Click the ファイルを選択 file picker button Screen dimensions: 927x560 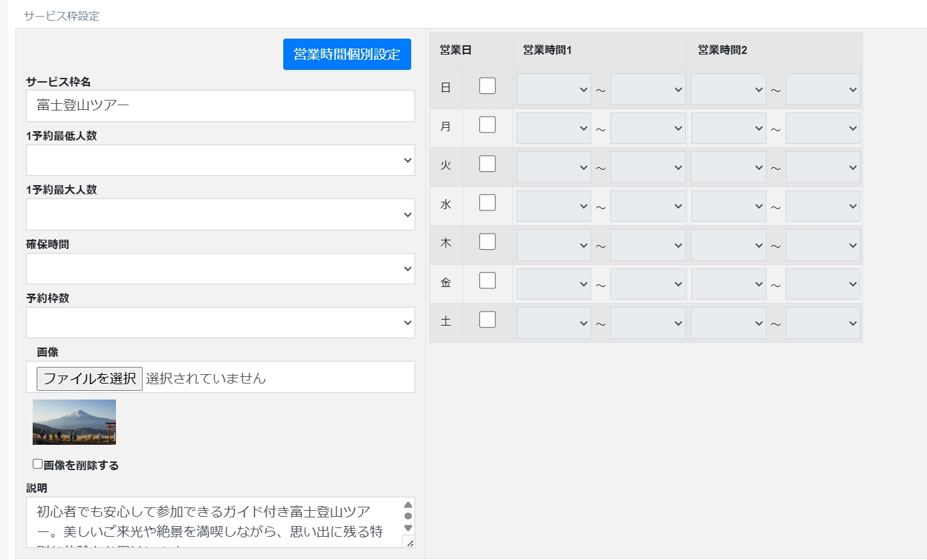tap(89, 377)
